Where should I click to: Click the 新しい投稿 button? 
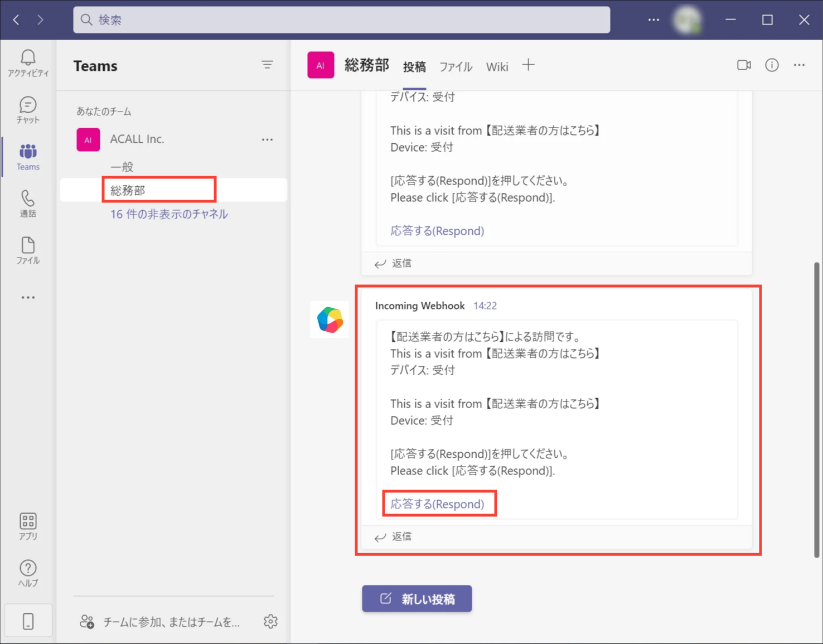point(417,599)
